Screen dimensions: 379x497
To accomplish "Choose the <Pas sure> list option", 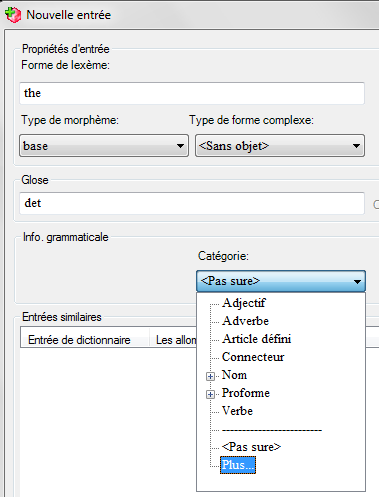I will (251, 447).
